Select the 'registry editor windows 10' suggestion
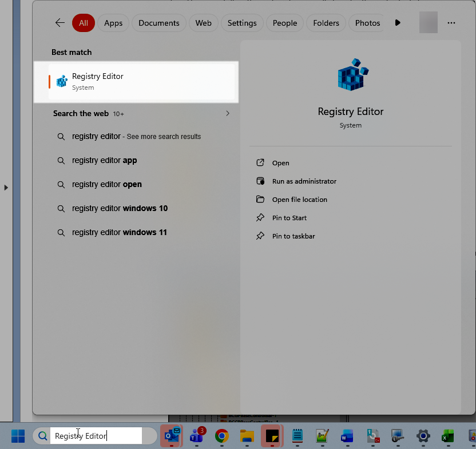The width and height of the screenshot is (476, 449). click(x=120, y=208)
